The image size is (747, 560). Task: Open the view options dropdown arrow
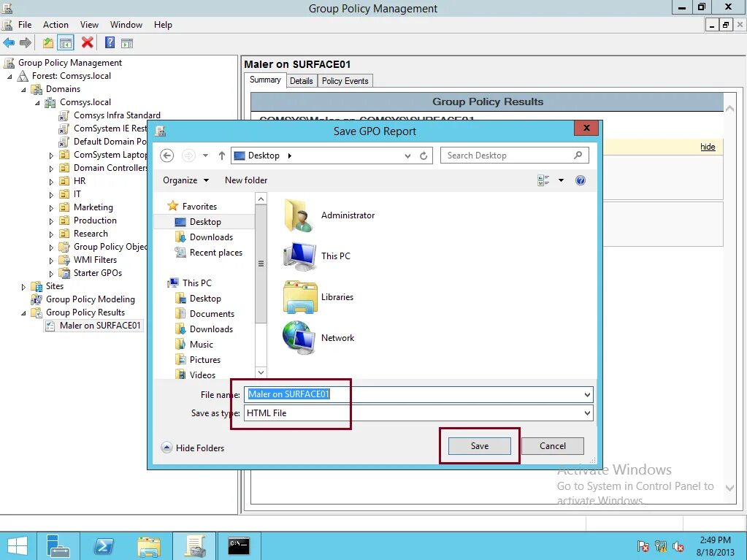pyautogui.click(x=561, y=180)
